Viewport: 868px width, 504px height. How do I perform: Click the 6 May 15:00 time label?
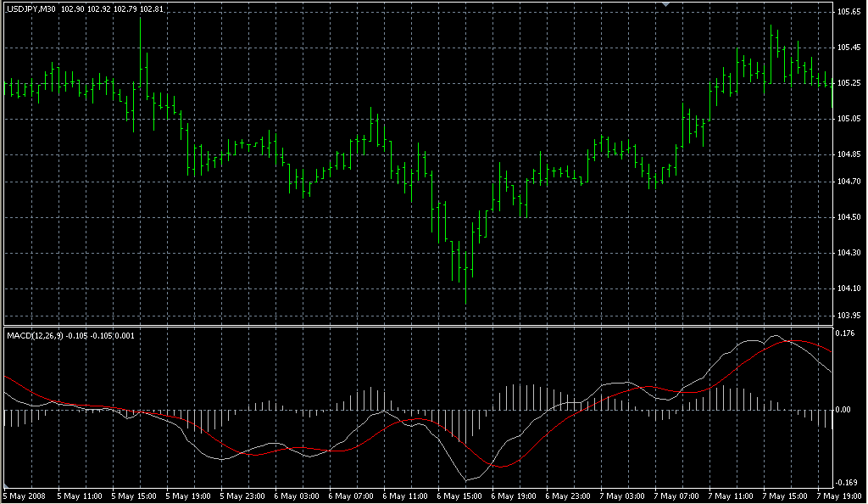tap(459, 496)
